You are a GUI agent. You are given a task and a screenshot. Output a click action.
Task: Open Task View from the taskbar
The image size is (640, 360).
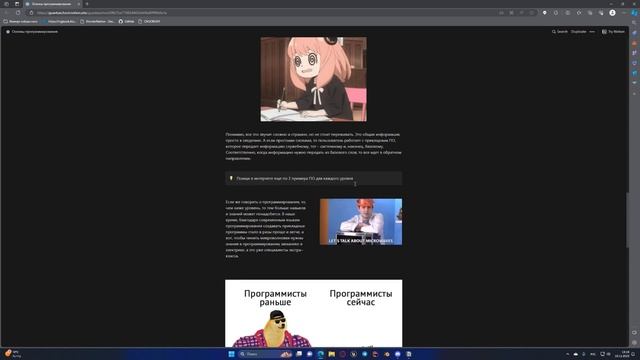299,354
